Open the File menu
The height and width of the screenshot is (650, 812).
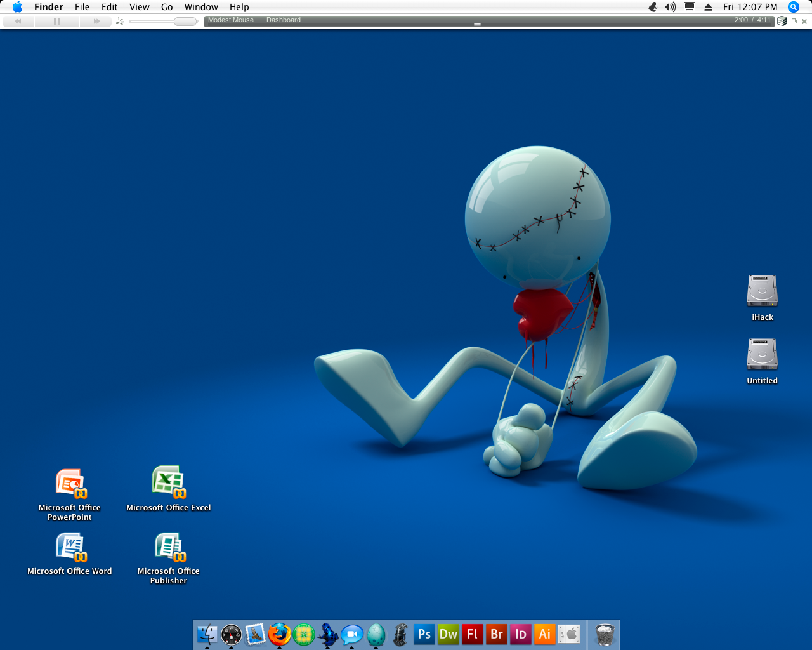[82, 7]
